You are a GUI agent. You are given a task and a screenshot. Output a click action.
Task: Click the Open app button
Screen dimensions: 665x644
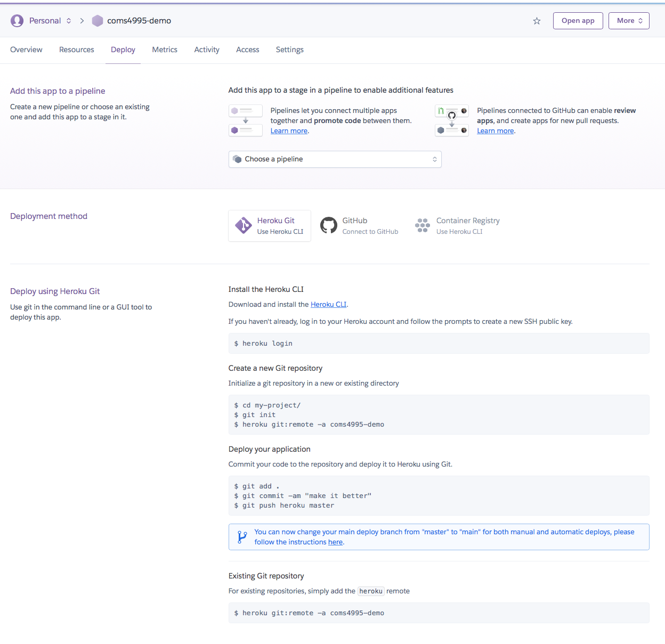point(578,21)
